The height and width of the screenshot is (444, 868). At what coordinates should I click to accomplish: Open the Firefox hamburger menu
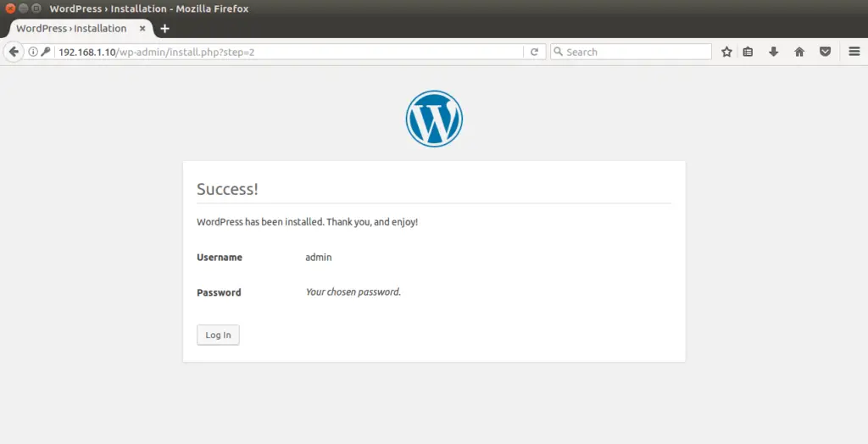[854, 52]
